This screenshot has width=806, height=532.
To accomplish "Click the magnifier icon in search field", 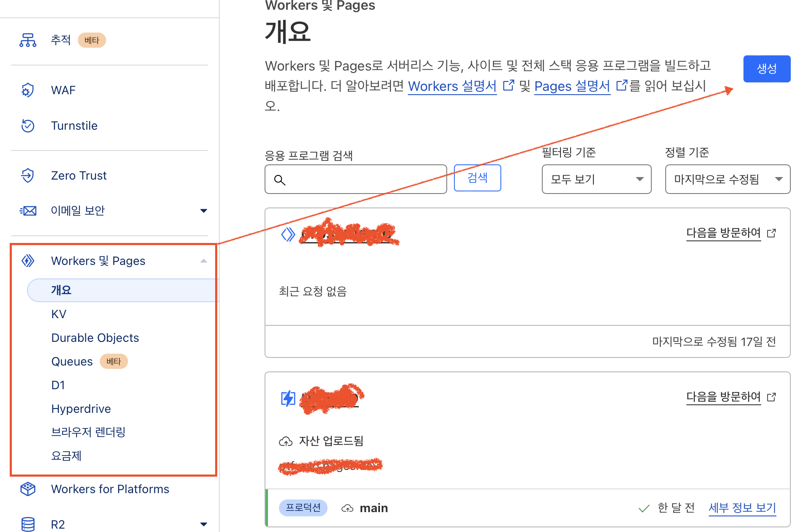I will coord(280,180).
